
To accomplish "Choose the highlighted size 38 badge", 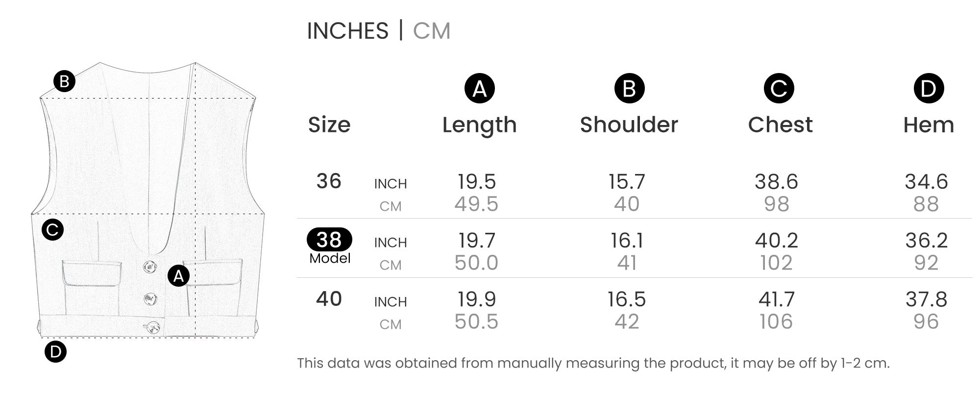I will click(329, 240).
